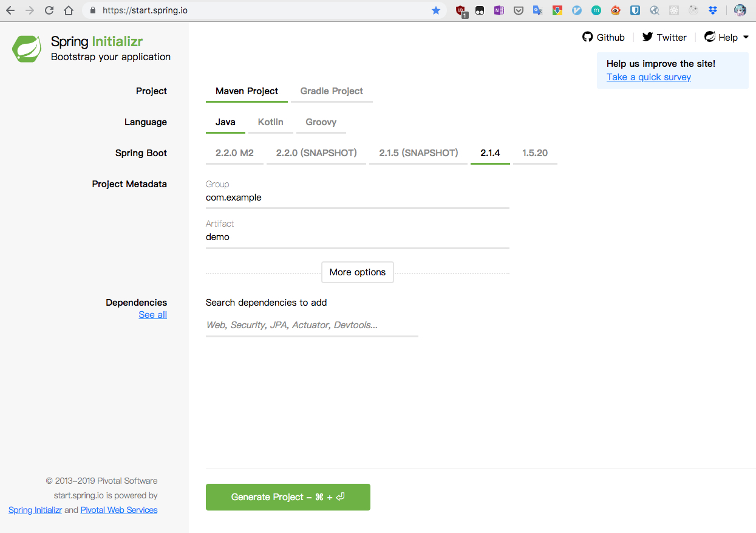Choose Kotlin as the language
Screen dimensions: 756x533
click(x=270, y=122)
